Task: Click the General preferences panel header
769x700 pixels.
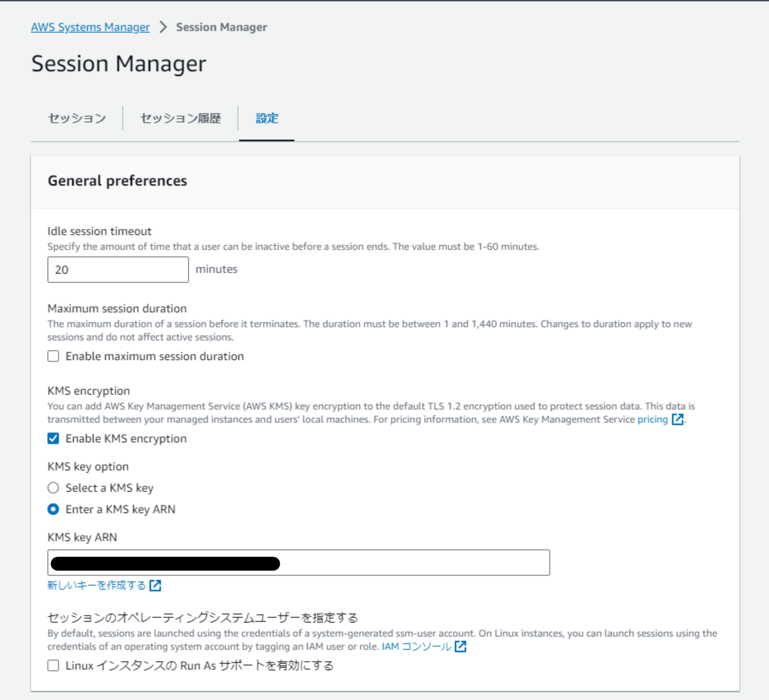Action: point(385,182)
